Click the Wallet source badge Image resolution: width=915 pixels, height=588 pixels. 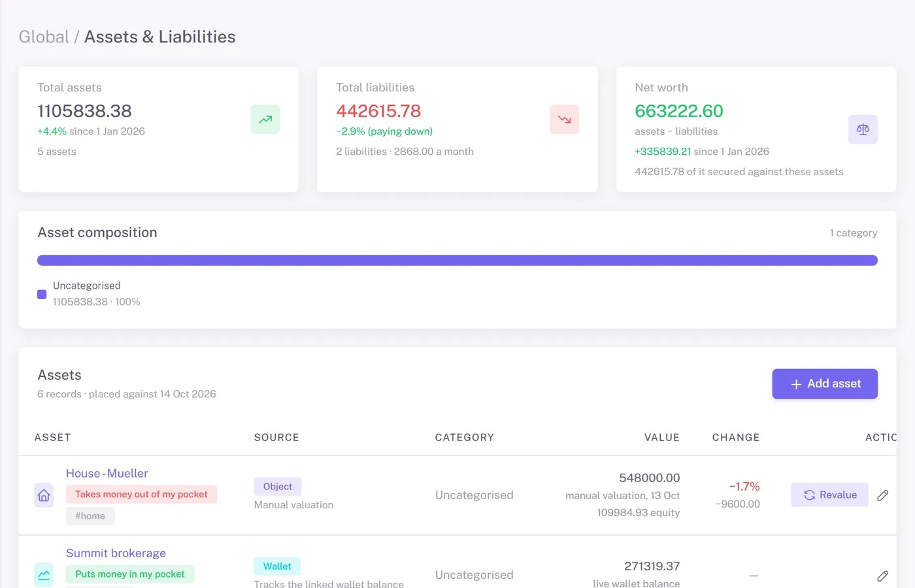click(277, 566)
